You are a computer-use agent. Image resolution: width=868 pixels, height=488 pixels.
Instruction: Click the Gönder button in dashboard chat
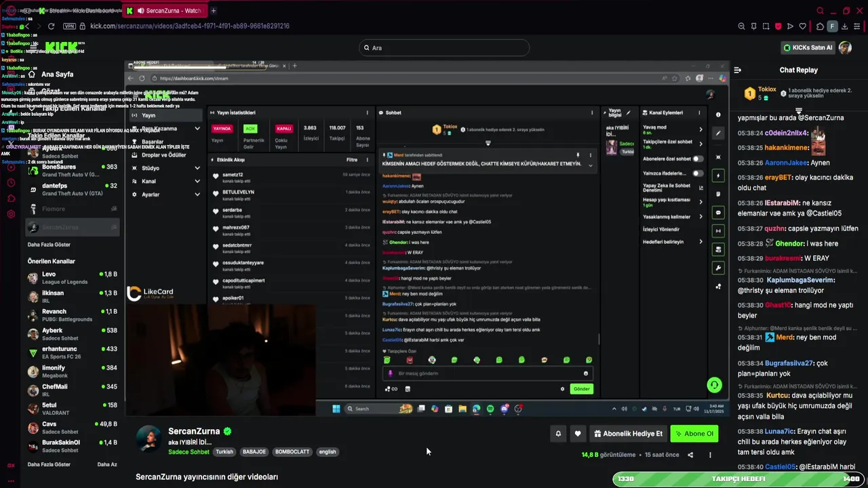coord(582,389)
